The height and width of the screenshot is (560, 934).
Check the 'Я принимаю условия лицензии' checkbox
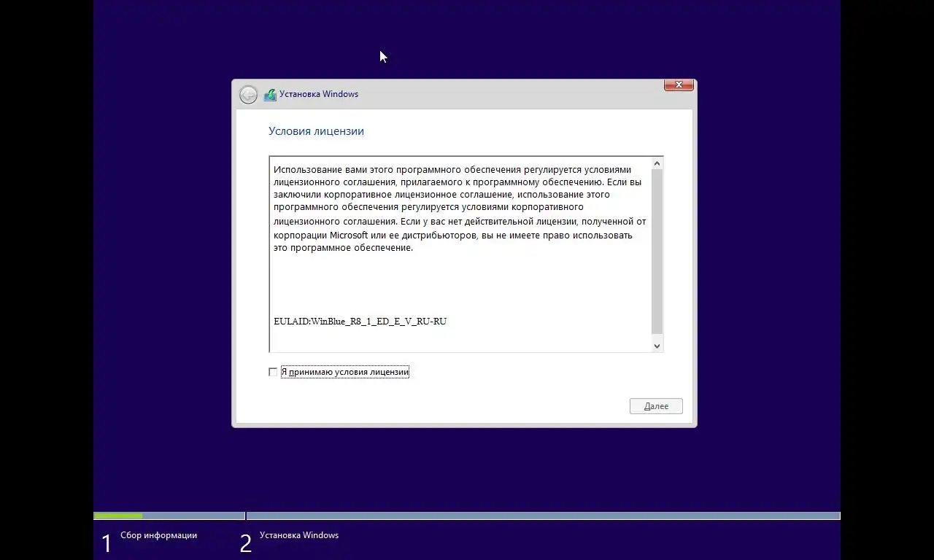click(x=273, y=372)
